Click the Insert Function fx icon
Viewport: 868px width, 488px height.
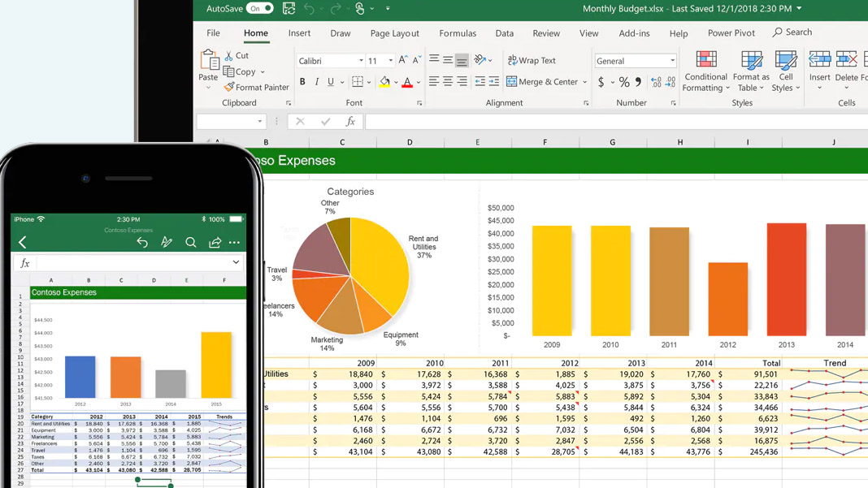[x=350, y=121]
